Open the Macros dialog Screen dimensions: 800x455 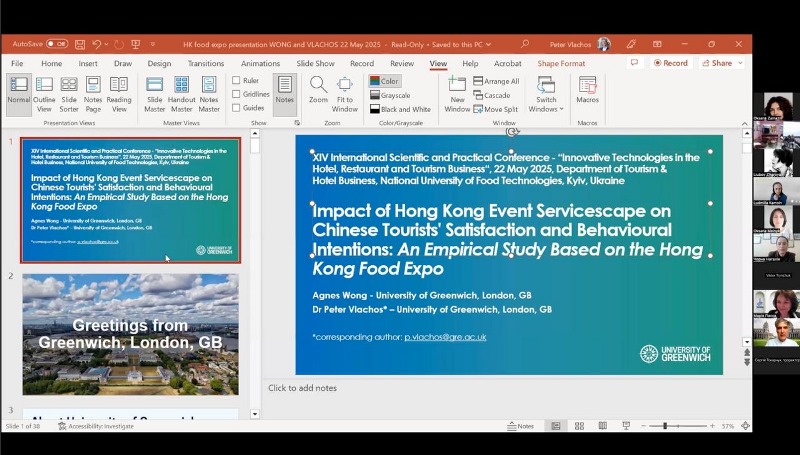pos(588,91)
